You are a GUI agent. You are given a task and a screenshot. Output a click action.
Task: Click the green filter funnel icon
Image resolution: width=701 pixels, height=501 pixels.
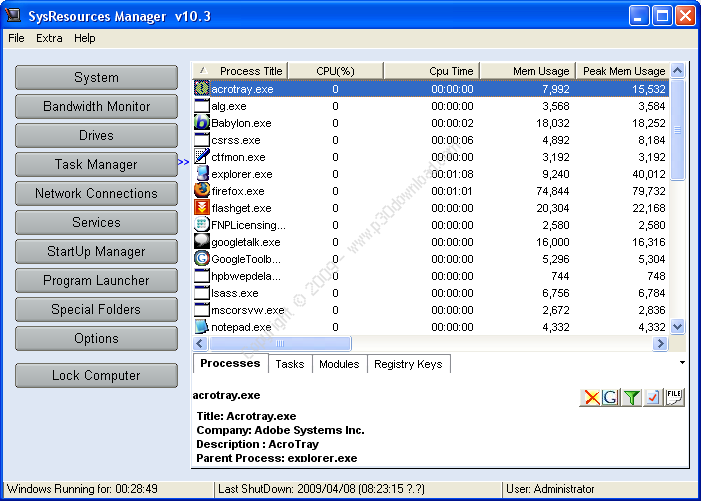click(632, 397)
